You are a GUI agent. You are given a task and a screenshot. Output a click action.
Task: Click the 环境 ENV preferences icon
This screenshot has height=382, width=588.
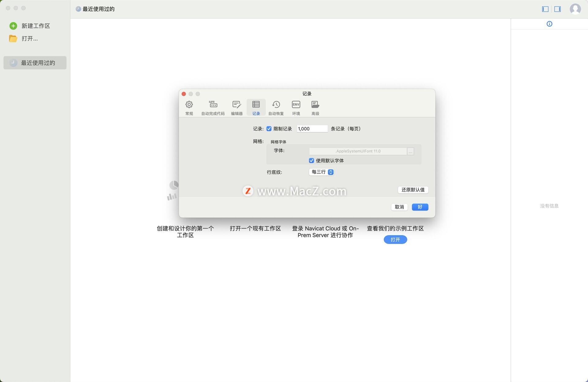tap(296, 105)
